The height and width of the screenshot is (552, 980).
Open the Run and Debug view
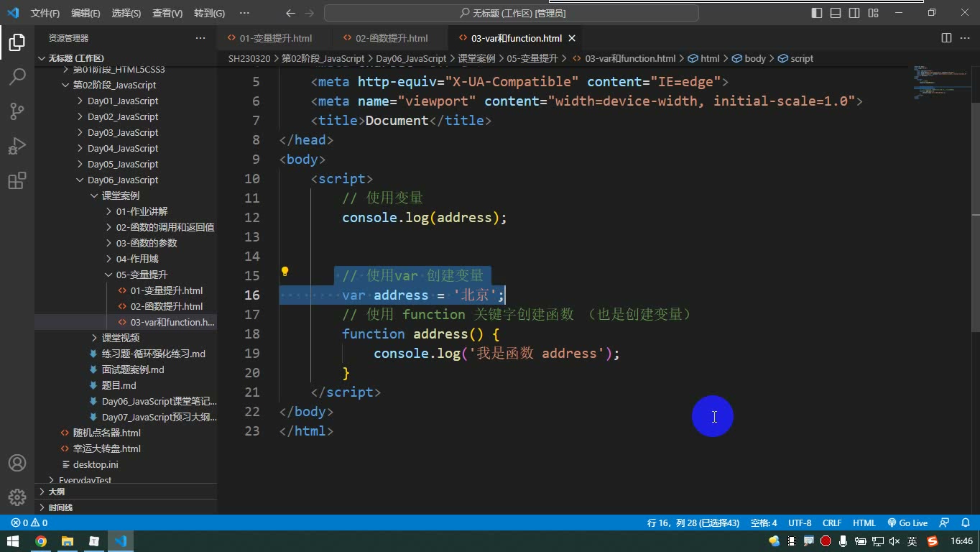tap(17, 146)
